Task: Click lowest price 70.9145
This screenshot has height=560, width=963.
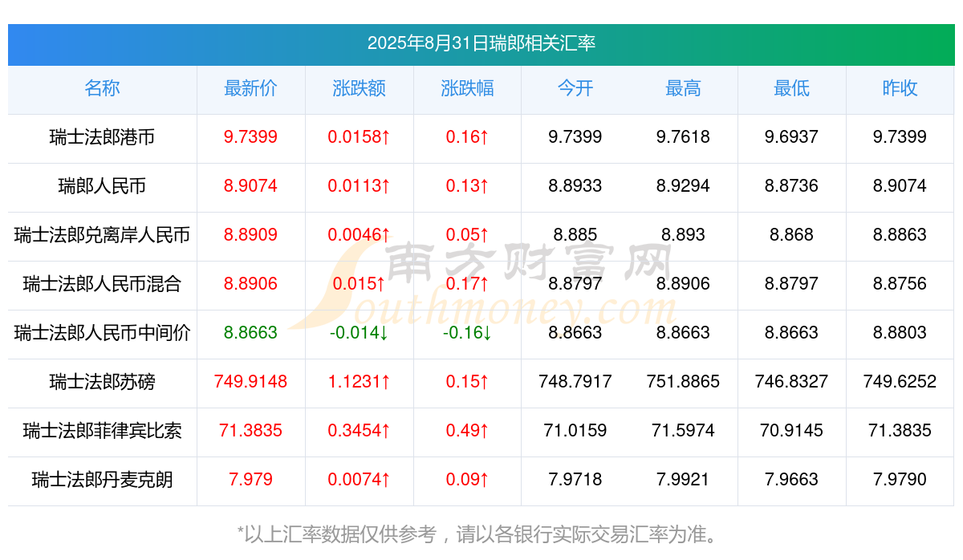Action: [x=791, y=431]
